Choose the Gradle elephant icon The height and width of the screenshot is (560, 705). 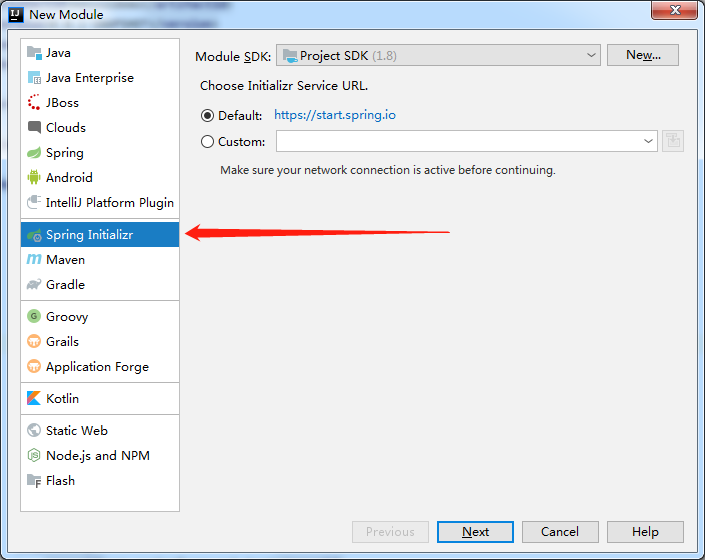[x=34, y=284]
